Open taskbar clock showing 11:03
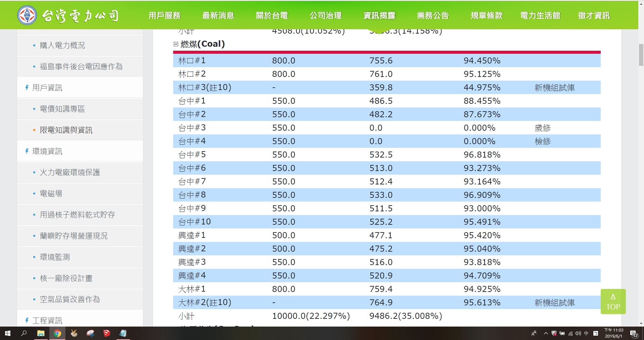 pyautogui.click(x=614, y=333)
